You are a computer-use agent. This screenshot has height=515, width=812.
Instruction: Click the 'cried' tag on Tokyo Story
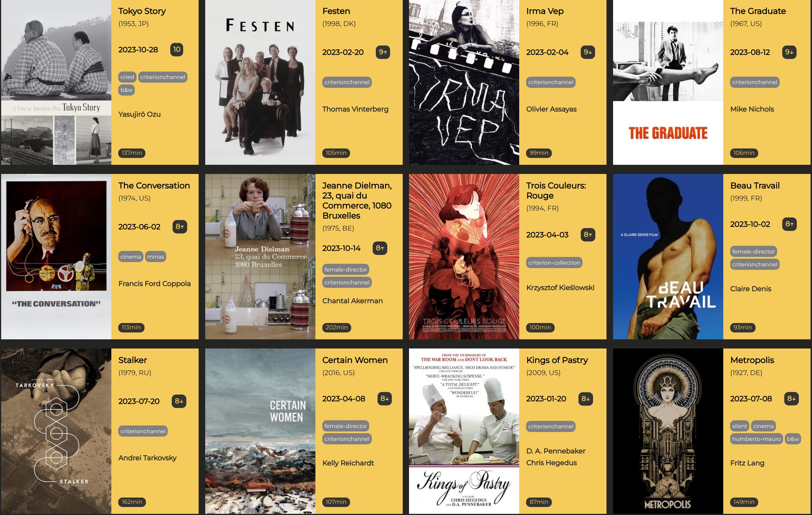[x=127, y=77]
